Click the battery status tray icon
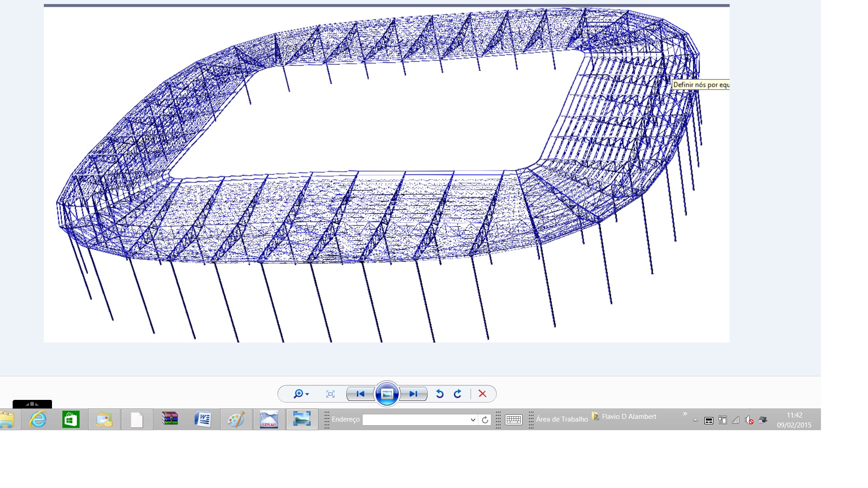This screenshot has height=488, width=868. pyautogui.click(x=722, y=420)
